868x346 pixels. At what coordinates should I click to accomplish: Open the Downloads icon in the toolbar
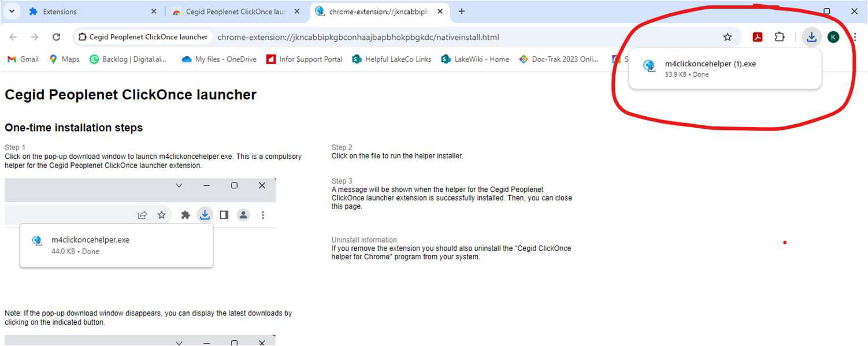(811, 36)
